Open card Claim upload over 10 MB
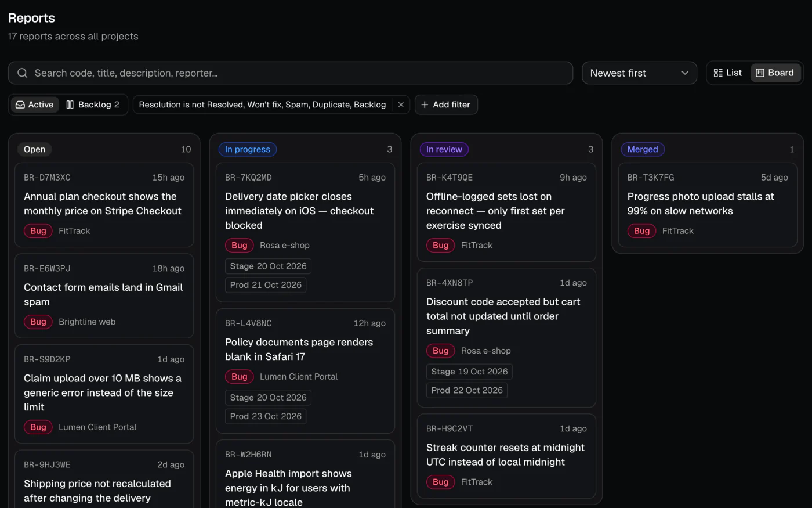This screenshot has width=812, height=508. [x=104, y=394]
